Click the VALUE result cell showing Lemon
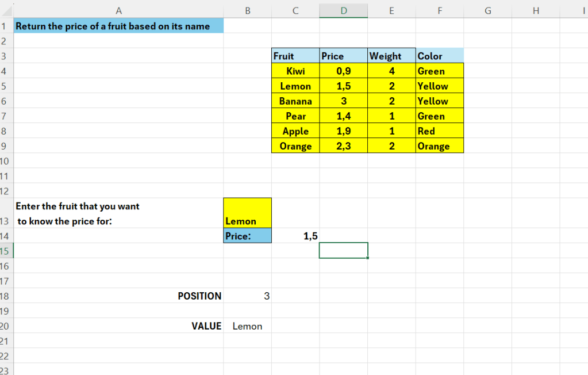This screenshot has height=375, width=588. [247, 326]
